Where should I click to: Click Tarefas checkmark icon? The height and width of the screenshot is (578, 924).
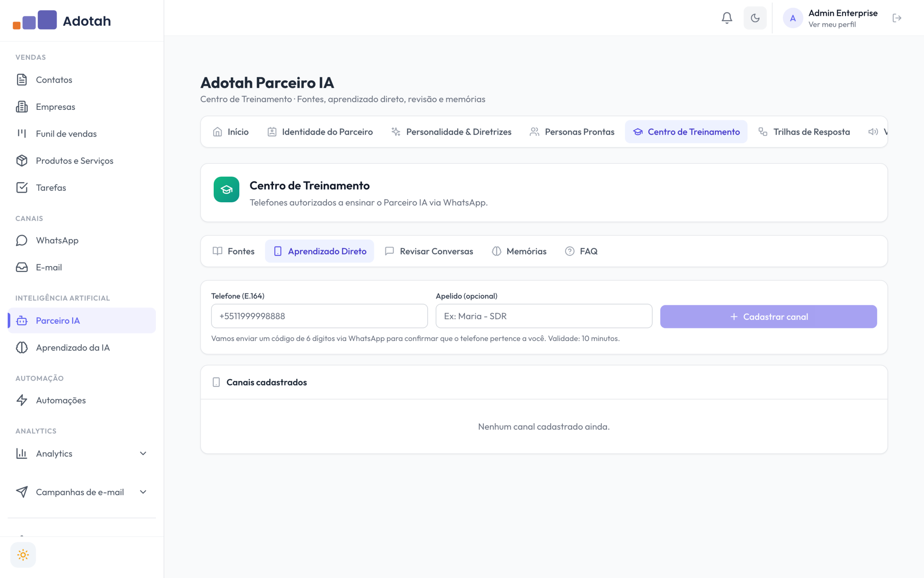[x=22, y=187]
